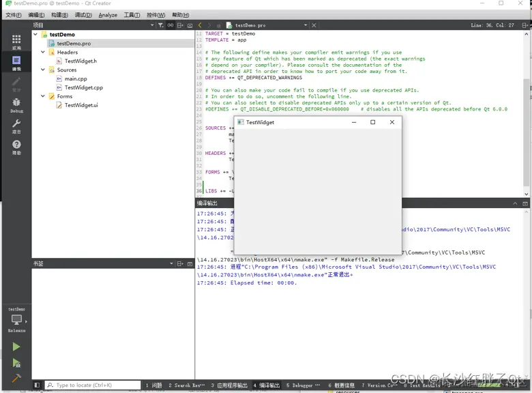
Task: Open the File menu
Action: click(14, 15)
